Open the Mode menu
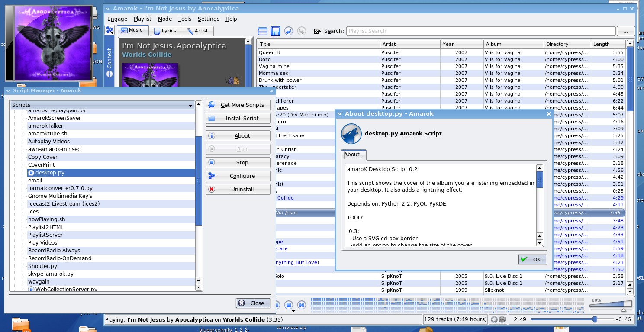Image resolution: width=644 pixels, height=332 pixels. click(165, 19)
